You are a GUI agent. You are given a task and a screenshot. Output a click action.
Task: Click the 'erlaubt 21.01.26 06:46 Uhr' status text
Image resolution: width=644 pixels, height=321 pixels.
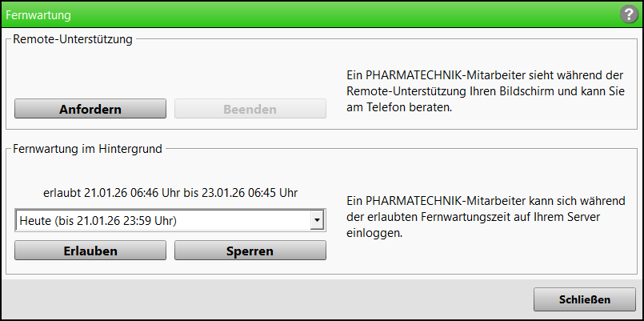point(170,193)
